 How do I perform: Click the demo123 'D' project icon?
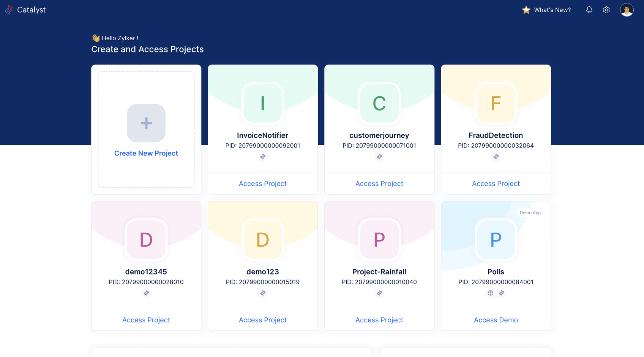coord(263,240)
